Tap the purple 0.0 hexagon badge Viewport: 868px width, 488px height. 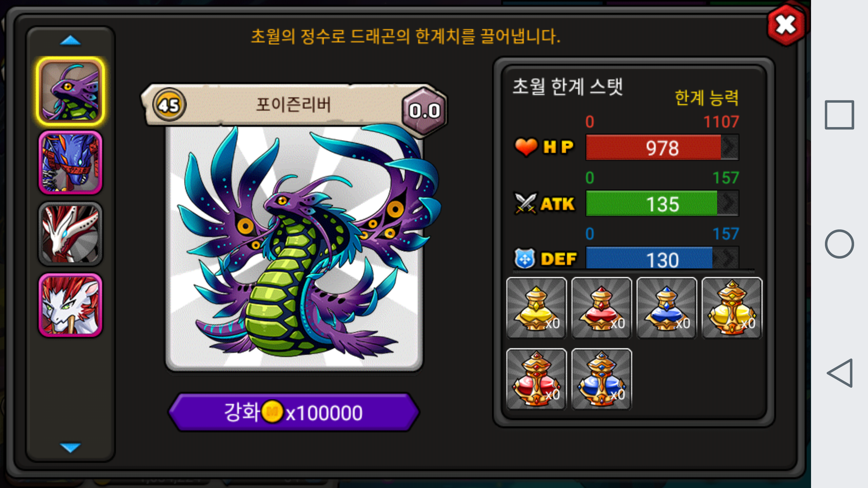pyautogui.click(x=424, y=111)
